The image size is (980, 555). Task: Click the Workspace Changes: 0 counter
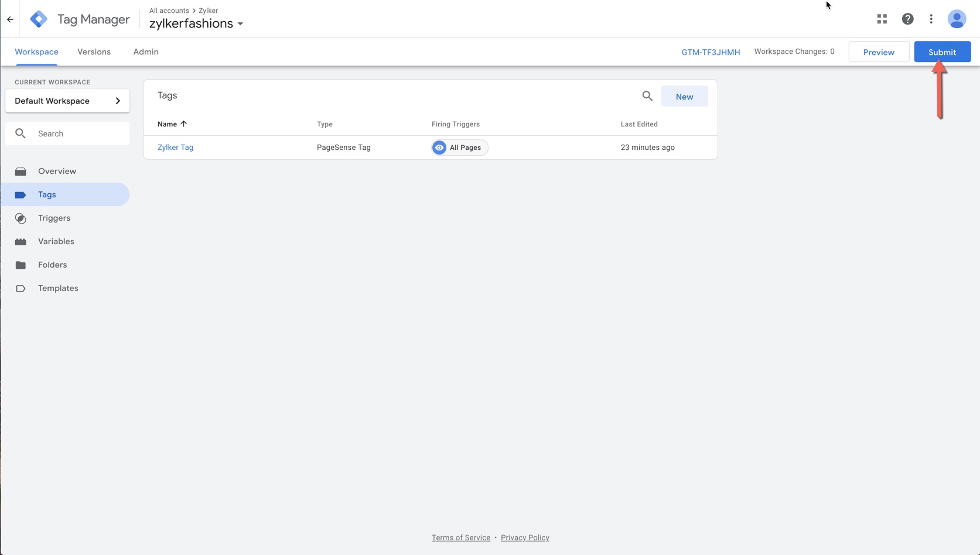point(794,52)
